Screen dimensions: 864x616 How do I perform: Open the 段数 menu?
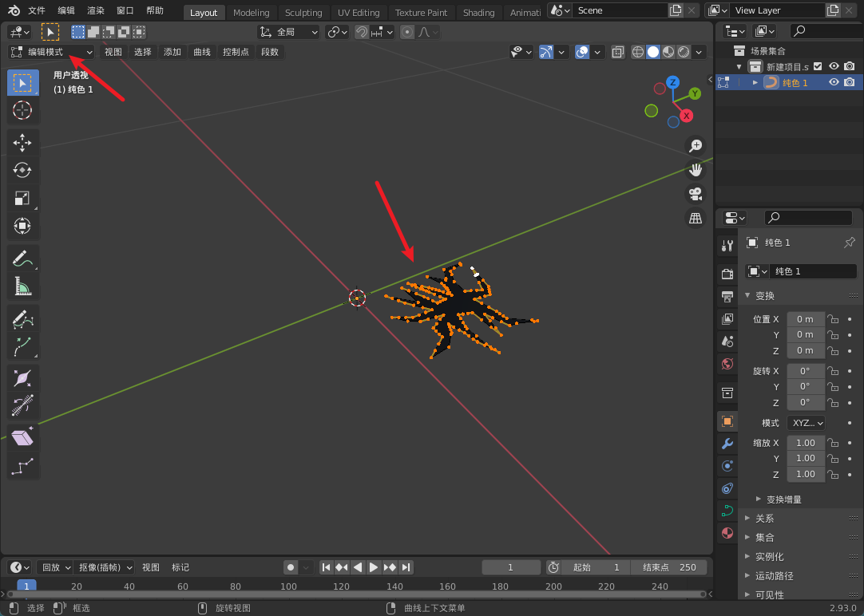pyautogui.click(x=270, y=52)
